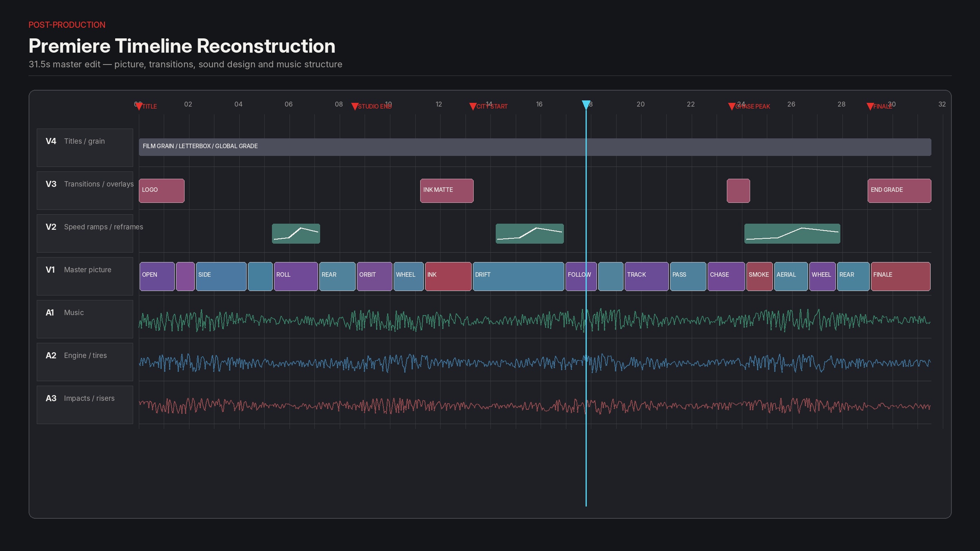Click the 22 mark on the time ruler
This screenshot has width=980, height=551.
(691, 104)
